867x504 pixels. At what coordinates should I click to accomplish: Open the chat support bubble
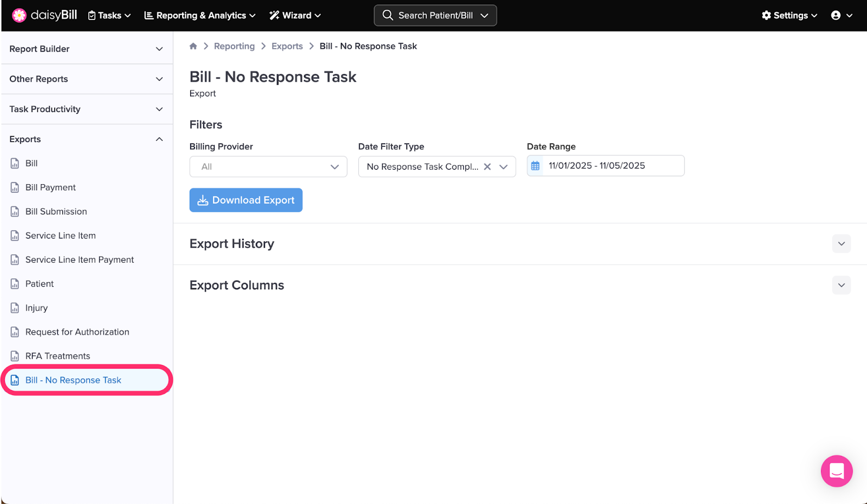tap(836, 471)
